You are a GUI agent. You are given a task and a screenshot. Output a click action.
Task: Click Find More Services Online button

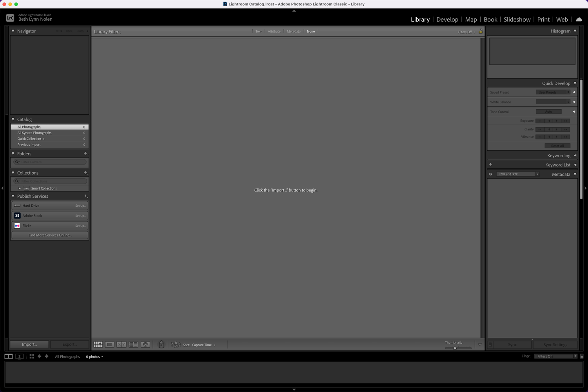coord(50,235)
